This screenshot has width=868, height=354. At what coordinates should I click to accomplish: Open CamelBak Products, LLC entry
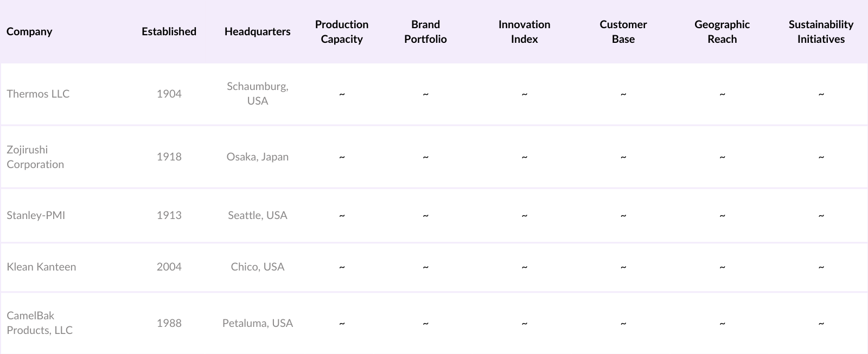click(40, 323)
